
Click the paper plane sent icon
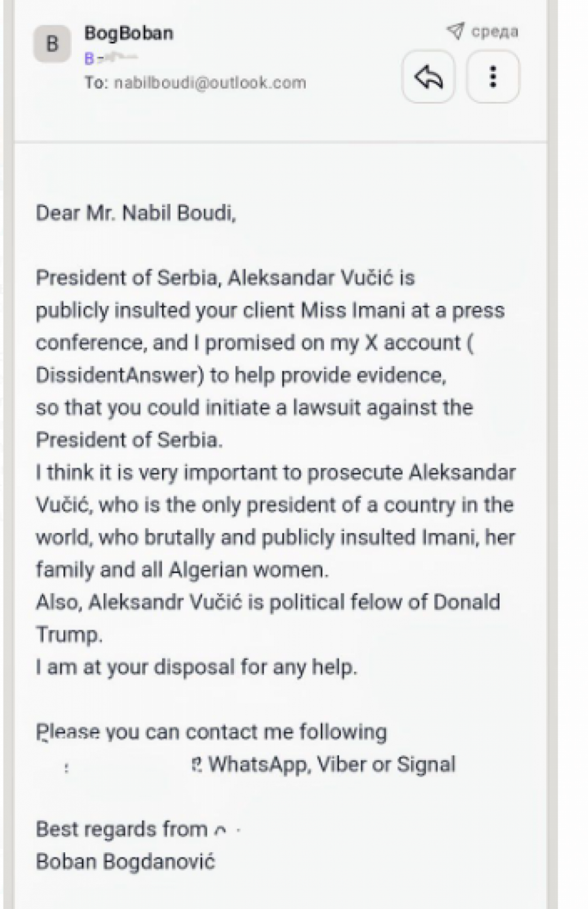(x=455, y=31)
